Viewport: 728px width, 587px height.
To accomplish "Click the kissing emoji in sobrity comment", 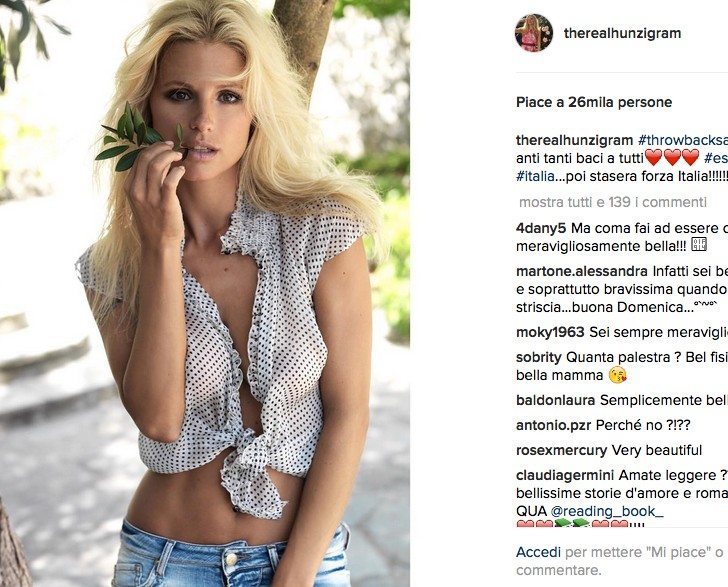I will 617,375.
